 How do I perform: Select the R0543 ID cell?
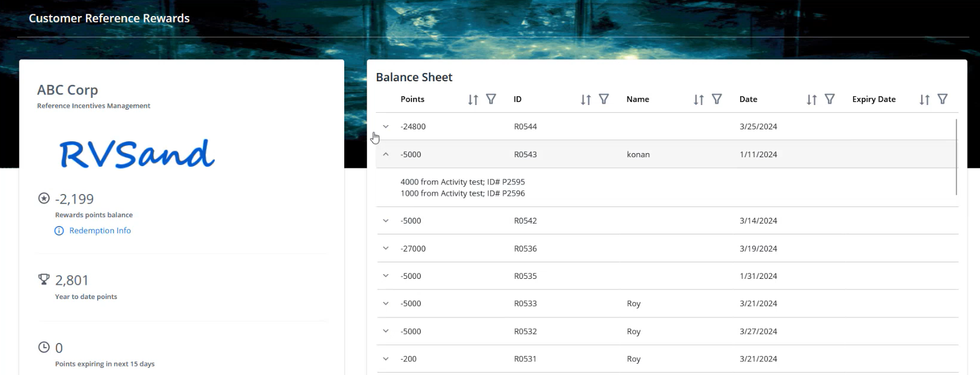(x=525, y=154)
